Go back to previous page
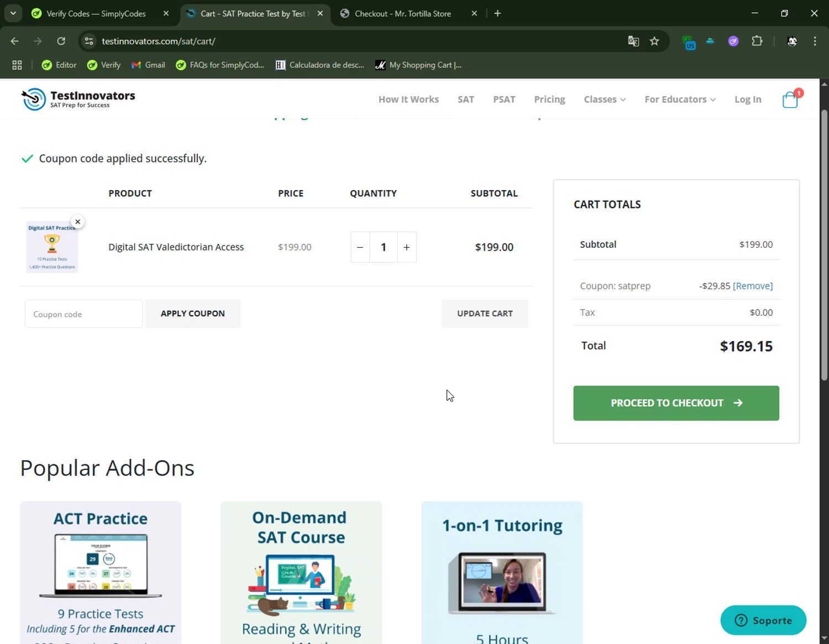This screenshot has height=644, width=829. 15,41
